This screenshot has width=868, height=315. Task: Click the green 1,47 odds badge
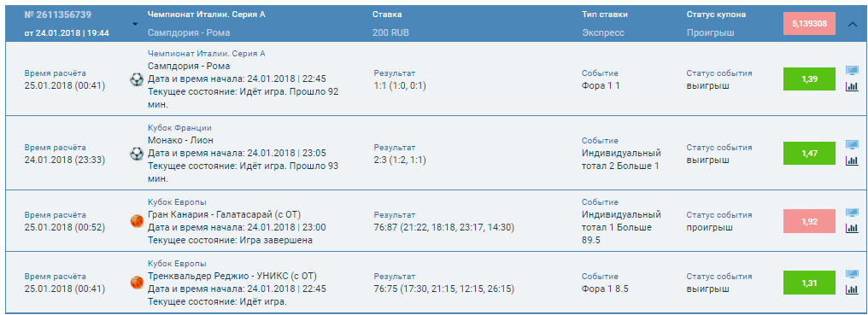809,154
